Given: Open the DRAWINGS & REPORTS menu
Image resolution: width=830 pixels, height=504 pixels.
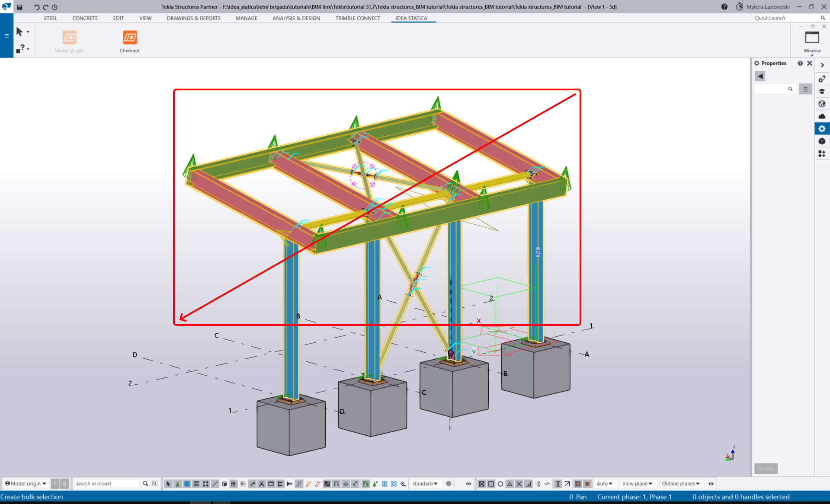Looking at the screenshot, I should click(193, 18).
